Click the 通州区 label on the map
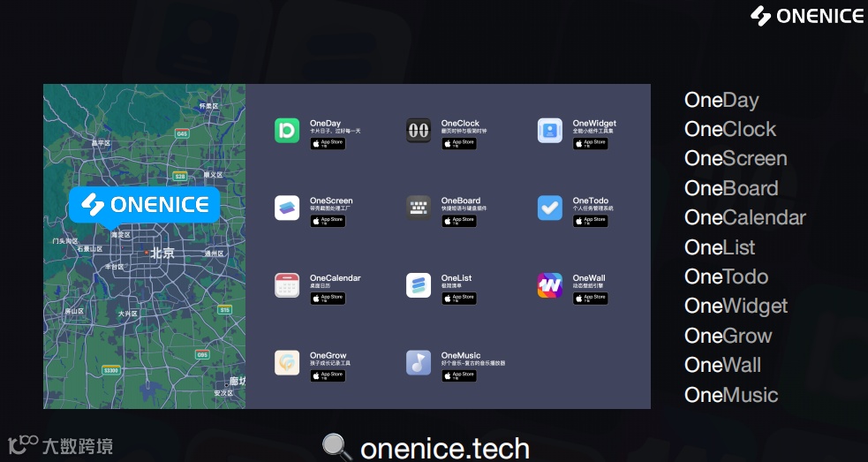 (x=215, y=254)
